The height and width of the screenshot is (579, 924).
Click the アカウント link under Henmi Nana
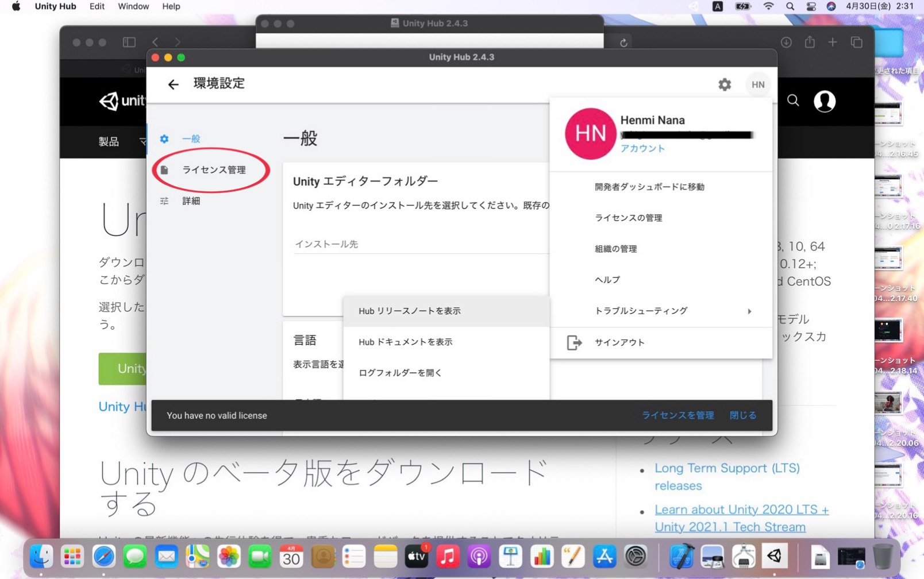(x=642, y=148)
